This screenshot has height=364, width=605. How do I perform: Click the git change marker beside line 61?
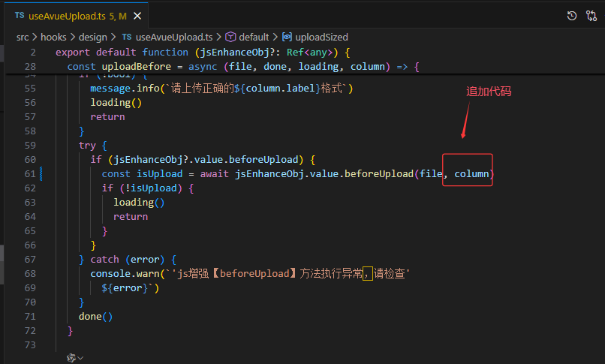(x=41, y=174)
